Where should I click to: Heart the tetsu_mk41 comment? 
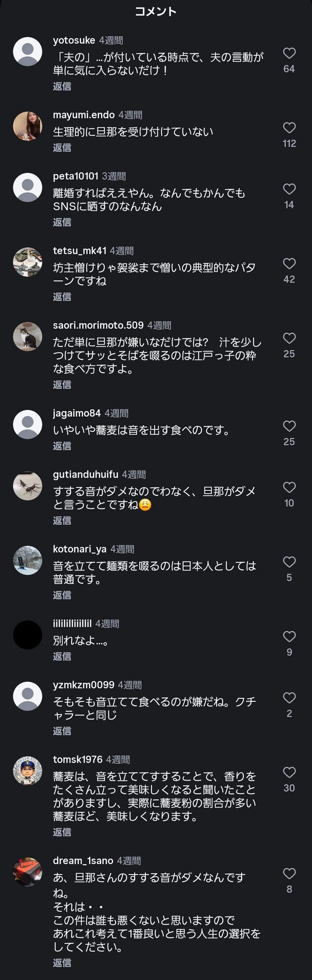tap(289, 264)
